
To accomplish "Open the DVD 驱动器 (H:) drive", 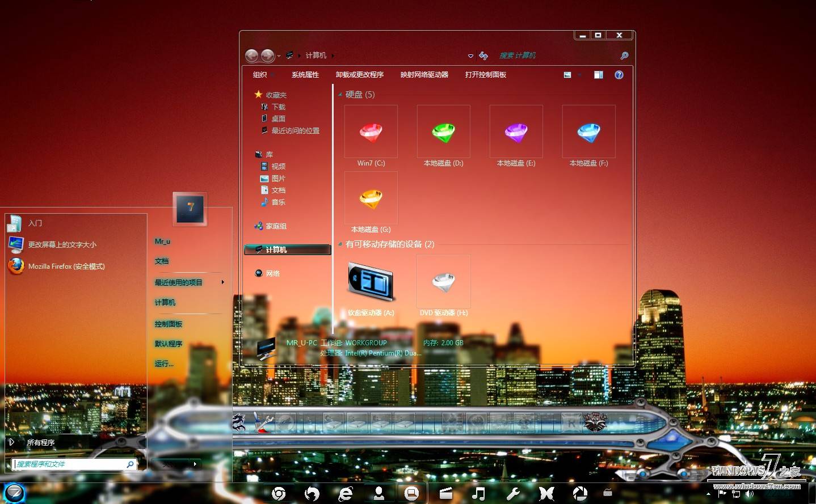I will pyautogui.click(x=443, y=281).
